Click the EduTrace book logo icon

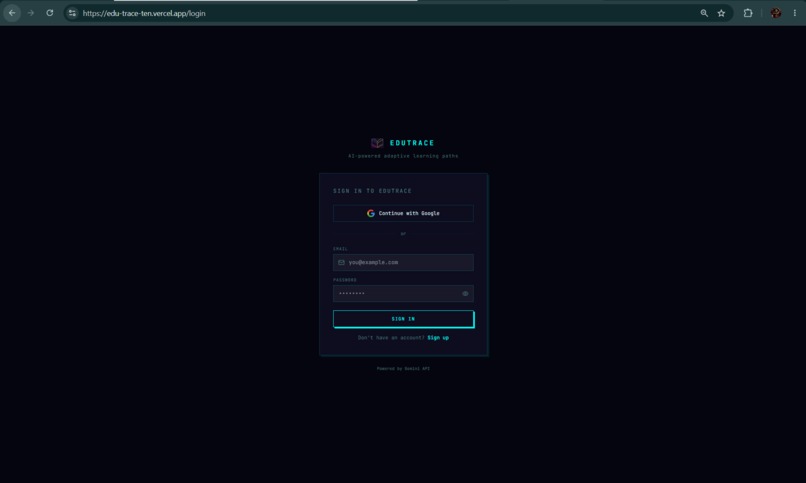tap(377, 143)
